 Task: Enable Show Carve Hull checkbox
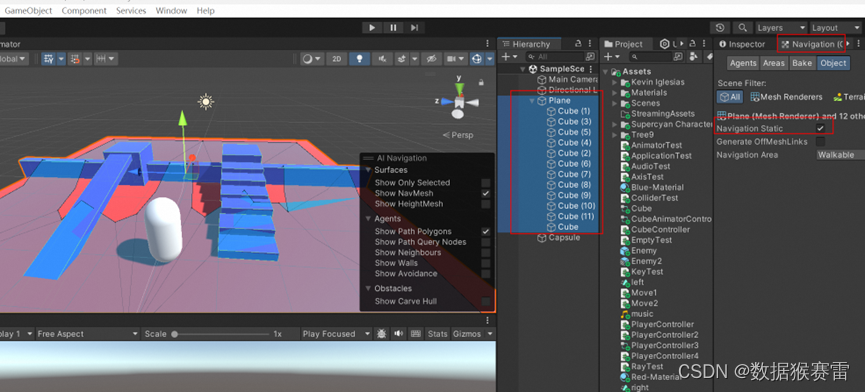[x=485, y=301]
